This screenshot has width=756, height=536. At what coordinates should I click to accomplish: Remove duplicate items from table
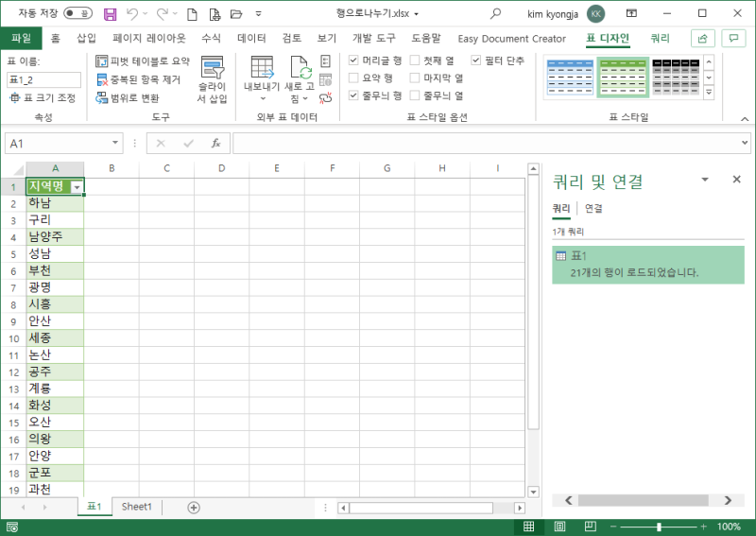click(138, 79)
